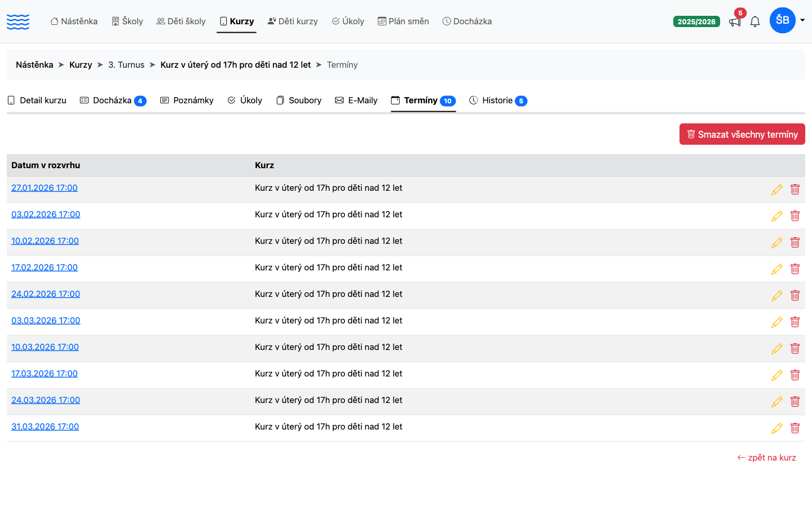The height and width of the screenshot is (508, 812).
Task: Open the 17.02.2026 17:00 date link
Action: [x=45, y=268]
